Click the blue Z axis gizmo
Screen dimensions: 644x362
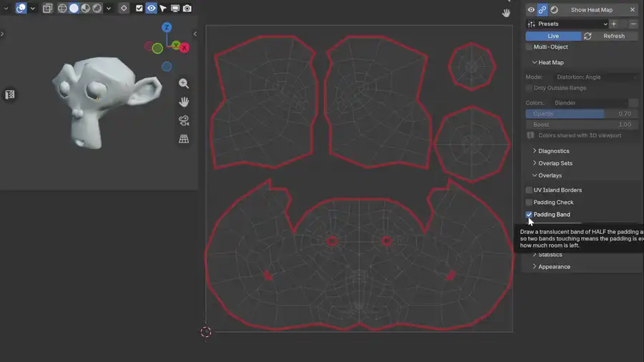tap(166, 27)
